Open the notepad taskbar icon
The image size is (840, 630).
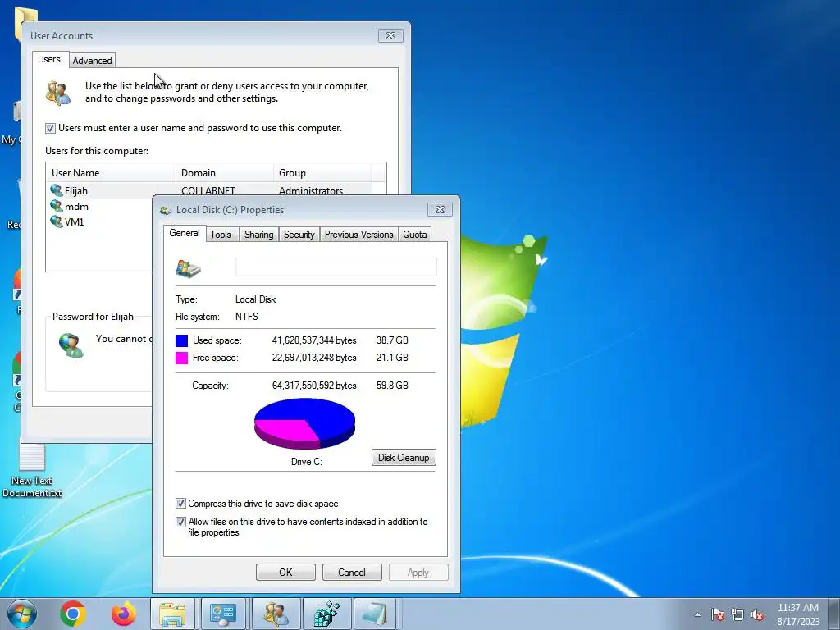pos(374,614)
